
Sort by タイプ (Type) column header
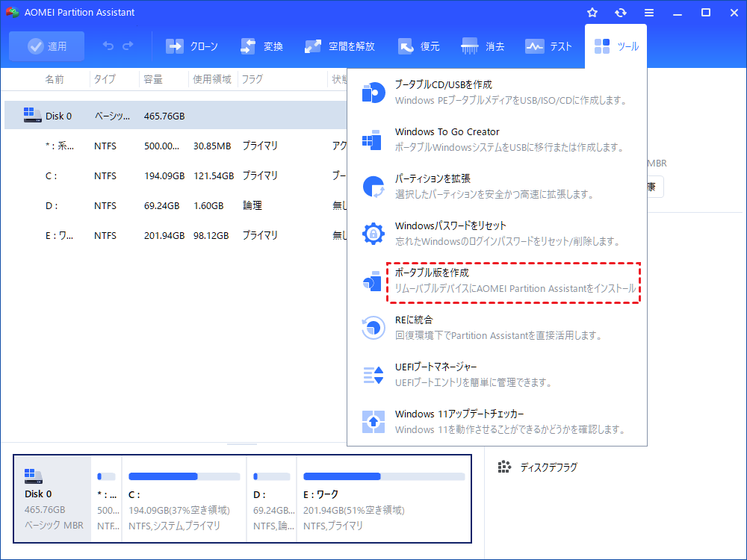pos(105,79)
